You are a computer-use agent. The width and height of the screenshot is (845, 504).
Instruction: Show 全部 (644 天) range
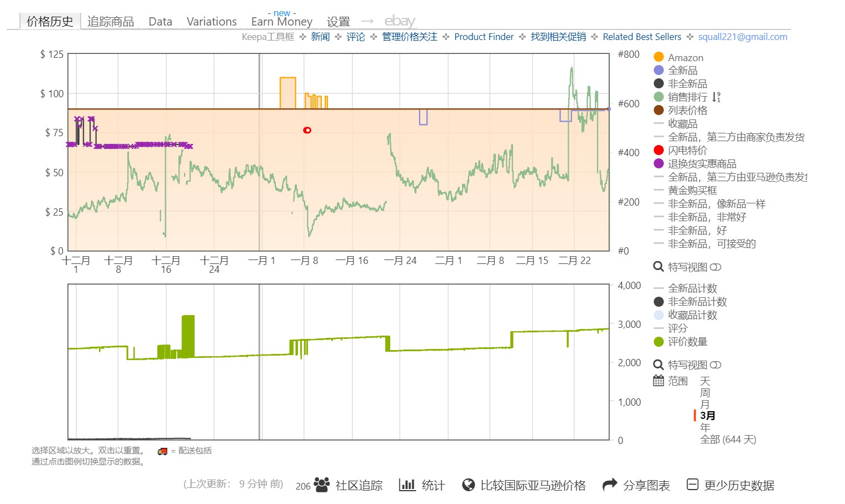click(728, 440)
